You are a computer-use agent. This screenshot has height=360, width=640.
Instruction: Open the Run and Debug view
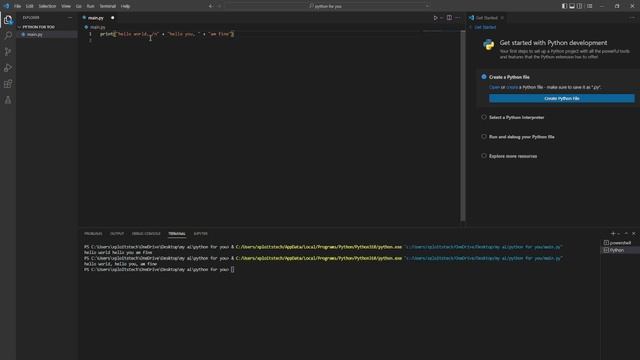coord(8,68)
